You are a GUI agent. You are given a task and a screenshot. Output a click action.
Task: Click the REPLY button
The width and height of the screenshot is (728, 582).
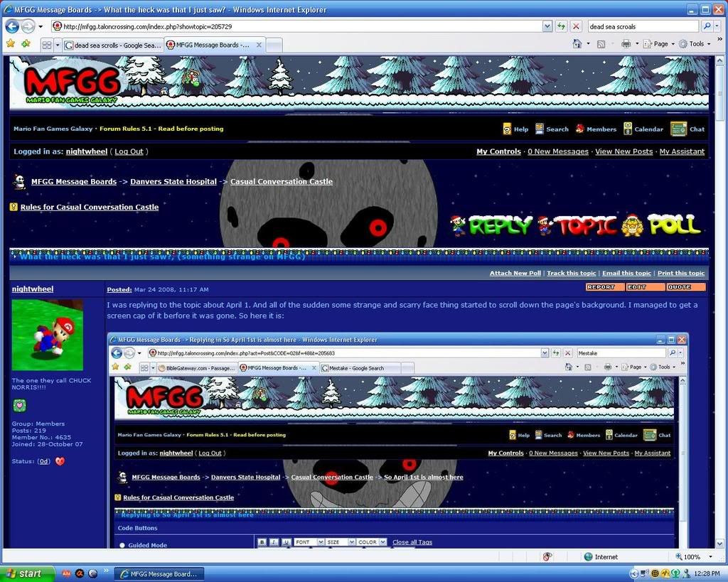pos(502,225)
